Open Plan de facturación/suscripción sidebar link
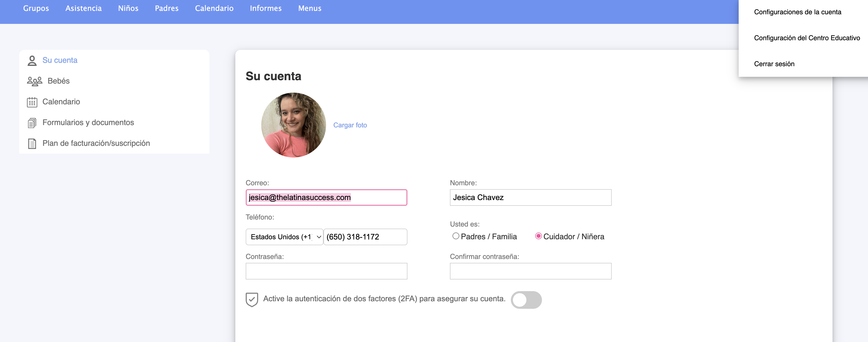The width and height of the screenshot is (868, 342). point(96,143)
